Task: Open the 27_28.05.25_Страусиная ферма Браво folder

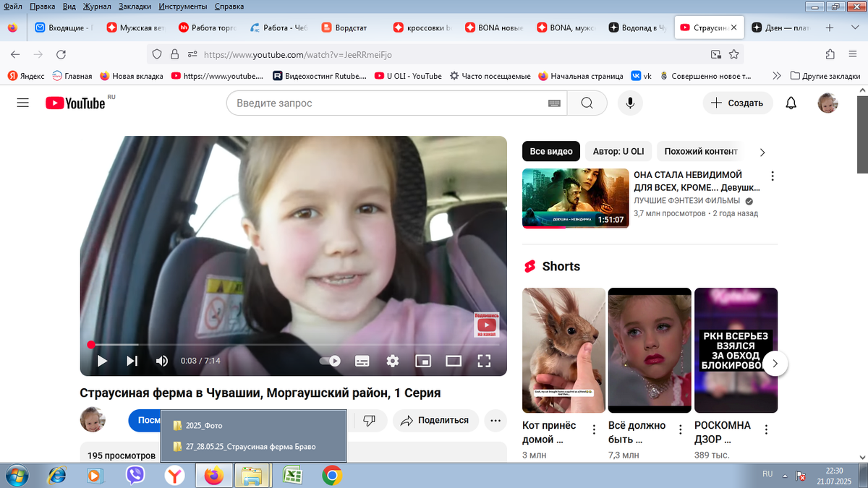Action: coord(252,447)
